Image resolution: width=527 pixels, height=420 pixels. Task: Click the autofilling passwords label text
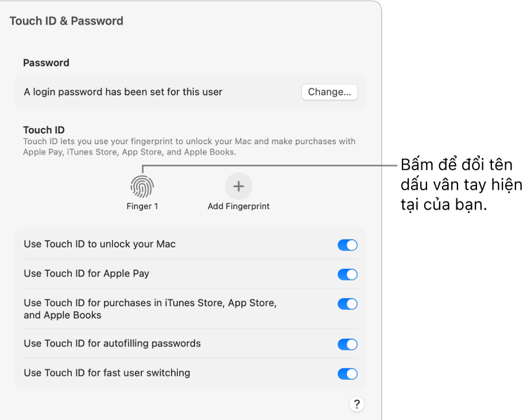[x=113, y=343]
